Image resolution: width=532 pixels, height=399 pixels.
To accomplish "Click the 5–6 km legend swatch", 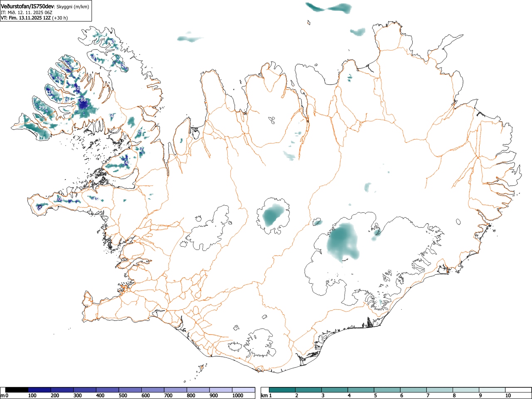I will (387, 390).
